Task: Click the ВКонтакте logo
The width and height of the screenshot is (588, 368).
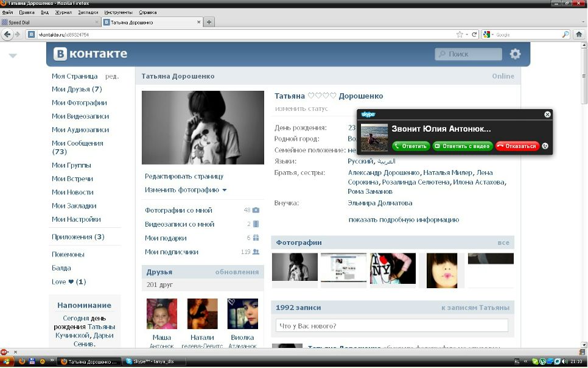Action: tap(90, 54)
